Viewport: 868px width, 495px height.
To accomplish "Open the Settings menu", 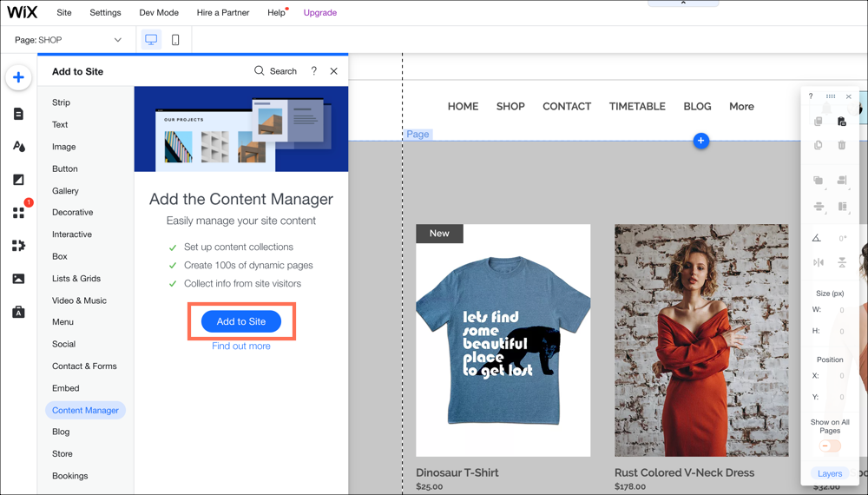I will 105,12.
